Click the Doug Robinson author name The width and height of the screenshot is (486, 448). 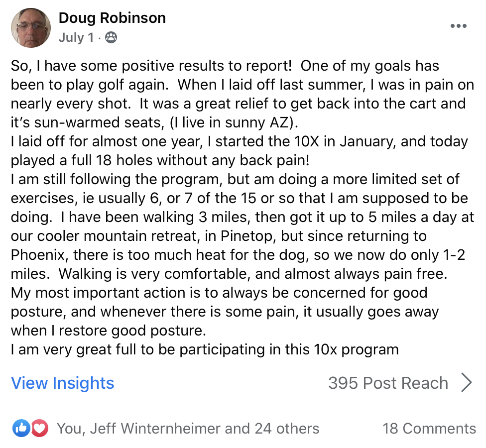click(112, 18)
